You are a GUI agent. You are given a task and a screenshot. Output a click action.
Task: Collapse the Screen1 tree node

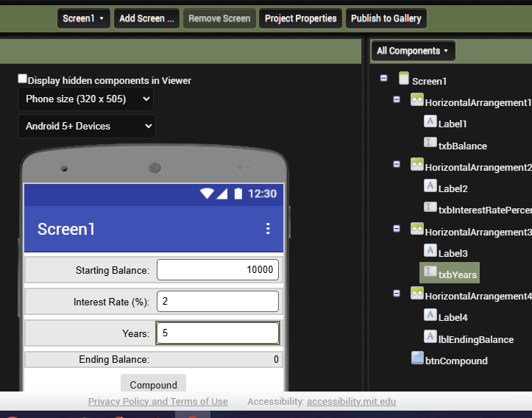click(x=383, y=78)
